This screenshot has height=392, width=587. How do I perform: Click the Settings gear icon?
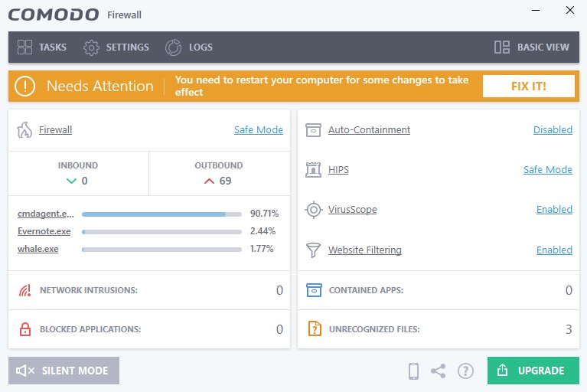coord(91,47)
